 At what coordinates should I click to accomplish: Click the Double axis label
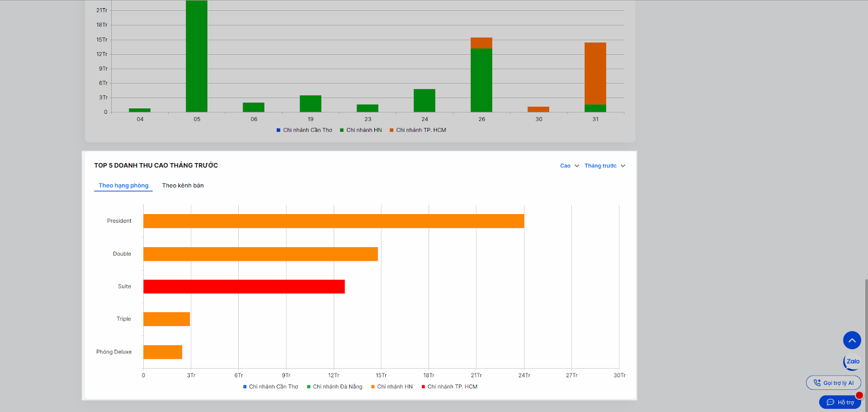(x=122, y=254)
